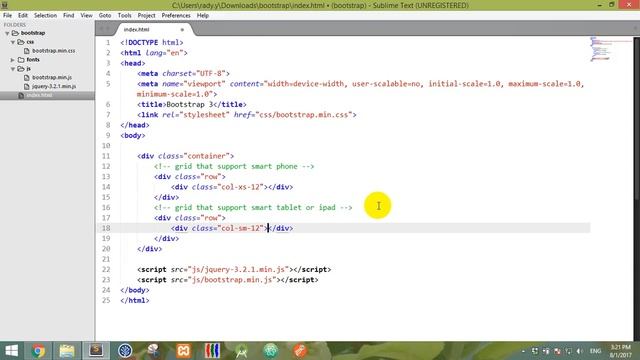Image resolution: width=640 pixels, height=360 pixels.
Task: Click the fonts folder label
Action: click(x=33, y=60)
